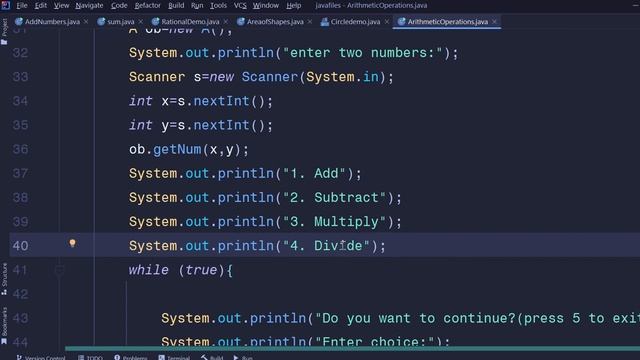Open the Terminal tool window

[x=174, y=358]
